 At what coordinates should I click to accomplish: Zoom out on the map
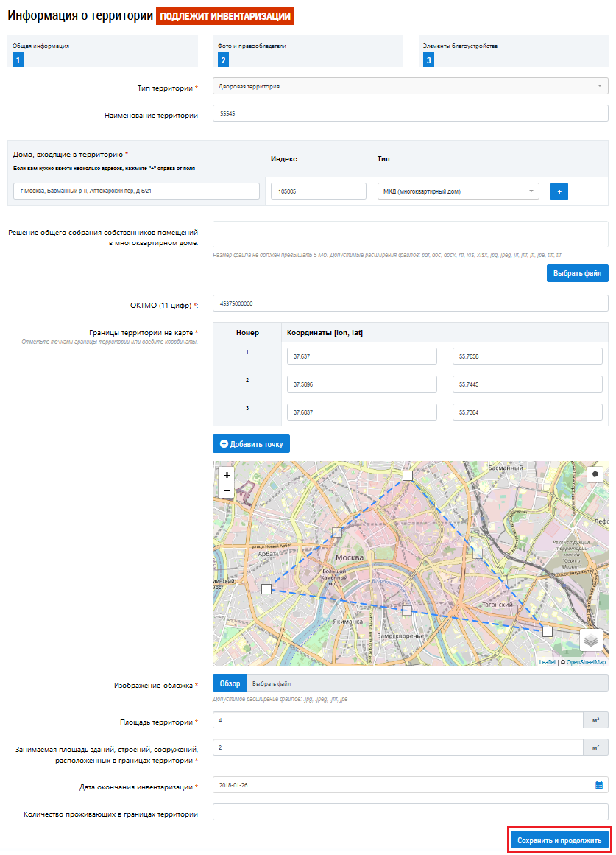click(227, 490)
